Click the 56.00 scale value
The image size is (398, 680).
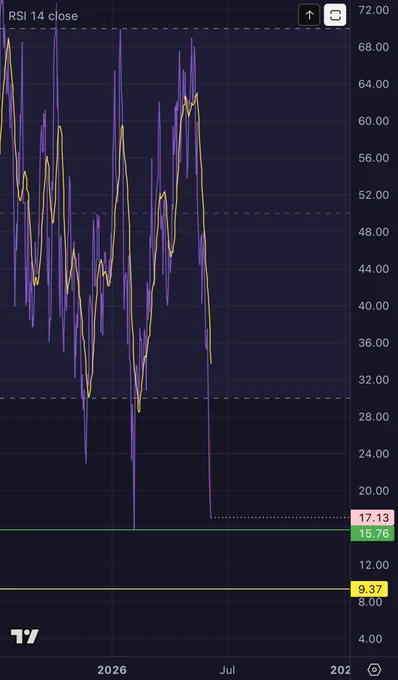[x=373, y=158]
